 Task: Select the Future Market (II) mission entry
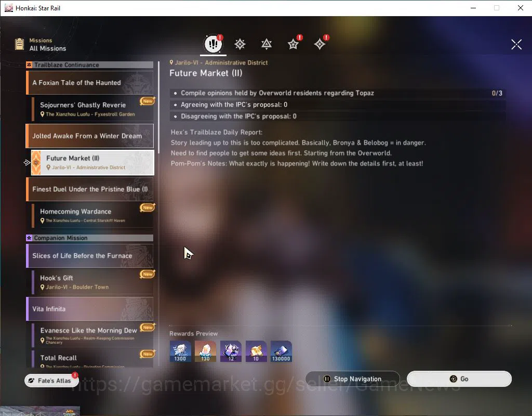click(x=92, y=163)
